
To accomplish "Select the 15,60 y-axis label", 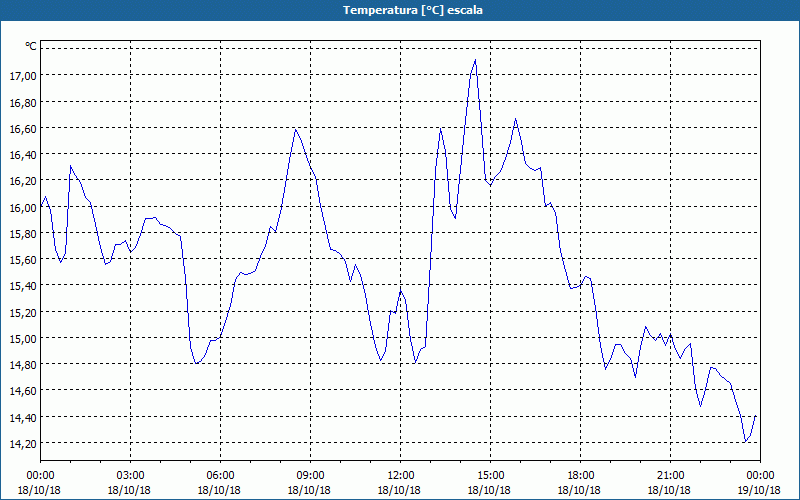I will (x=23, y=260).
